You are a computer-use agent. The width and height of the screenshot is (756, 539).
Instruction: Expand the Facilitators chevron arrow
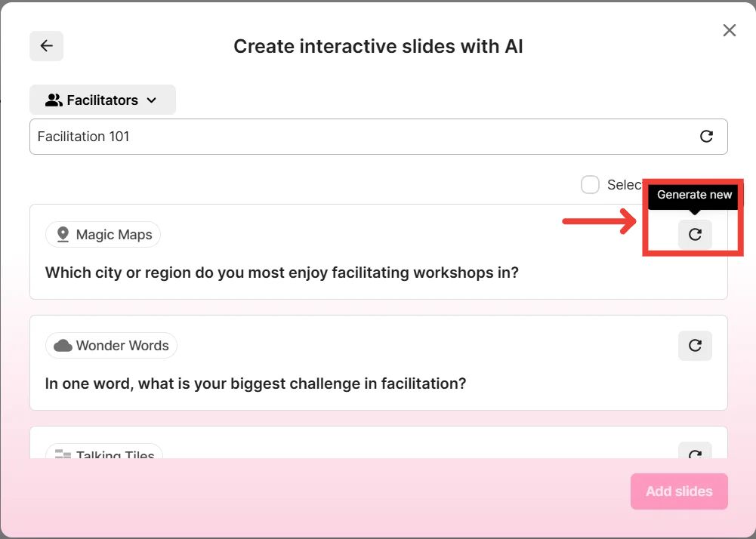(x=152, y=100)
